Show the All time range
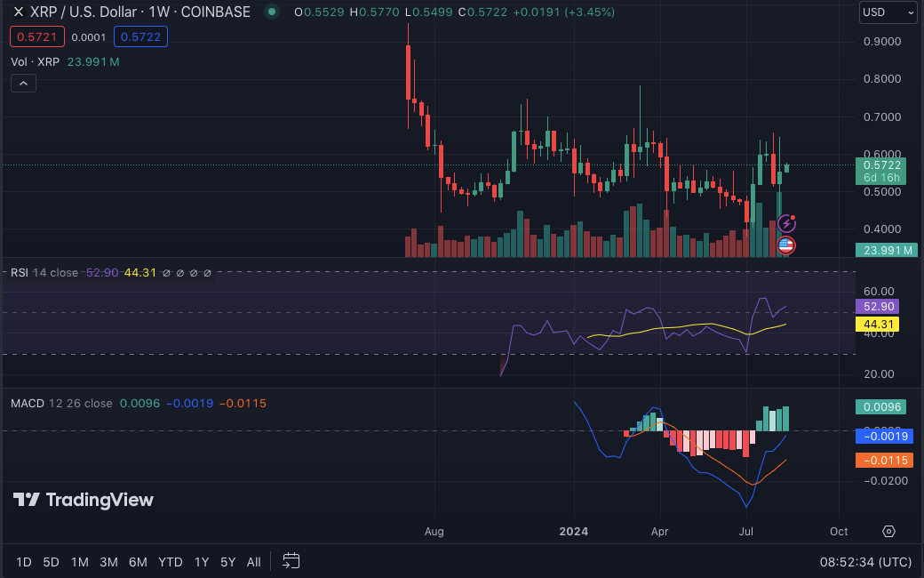The height and width of the screenshot is (578, 924). coord(253,562)
